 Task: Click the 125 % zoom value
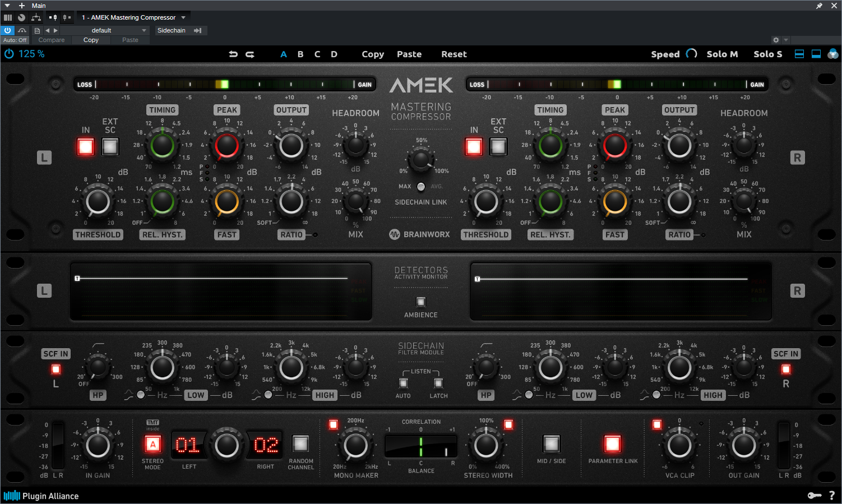coord(31,54)
